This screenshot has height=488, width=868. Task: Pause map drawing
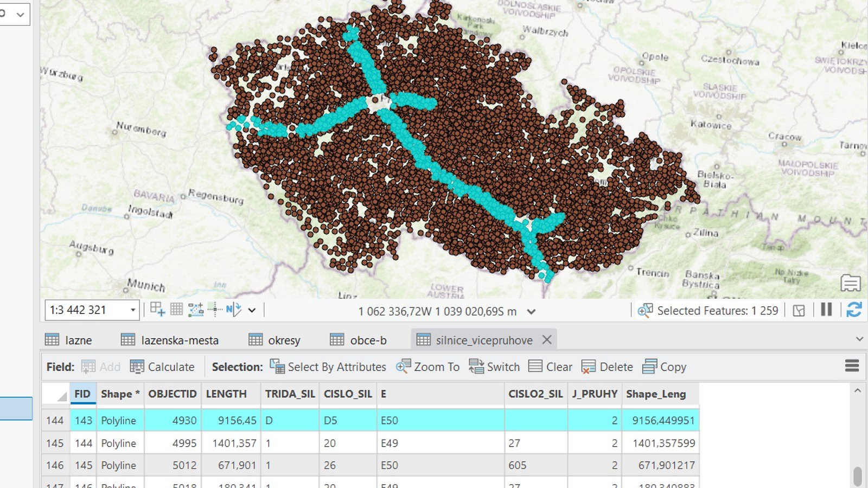tap(826, 310)
